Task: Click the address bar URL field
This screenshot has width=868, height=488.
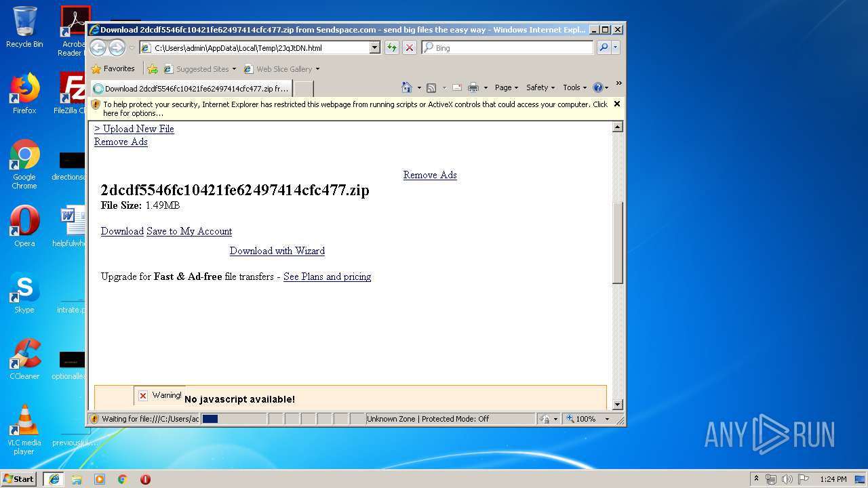Action: (260, 47)
